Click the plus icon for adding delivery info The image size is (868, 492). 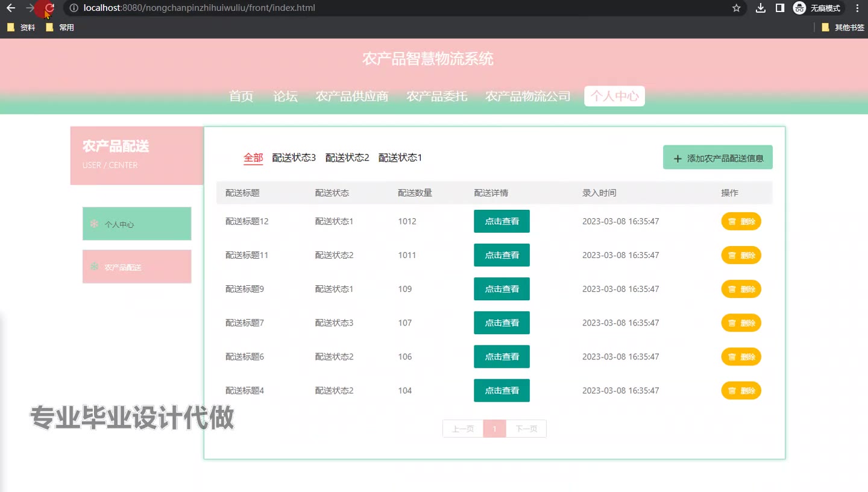[678, 159]
